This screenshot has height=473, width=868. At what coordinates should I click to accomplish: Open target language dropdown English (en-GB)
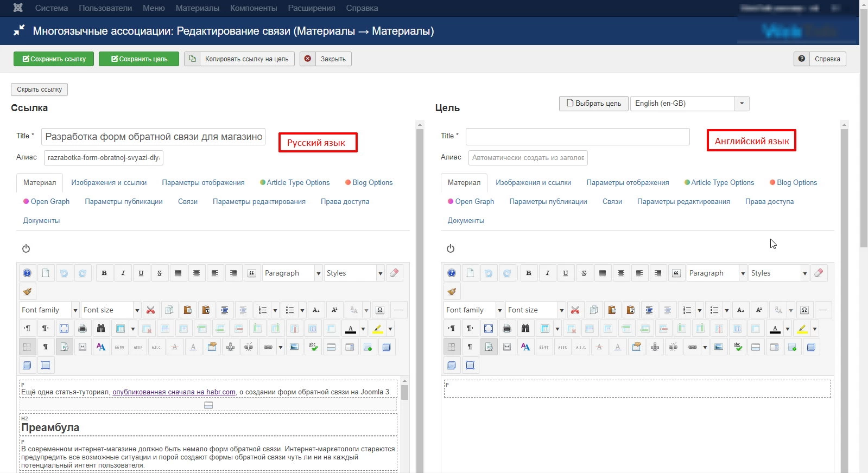coord(690,103)
